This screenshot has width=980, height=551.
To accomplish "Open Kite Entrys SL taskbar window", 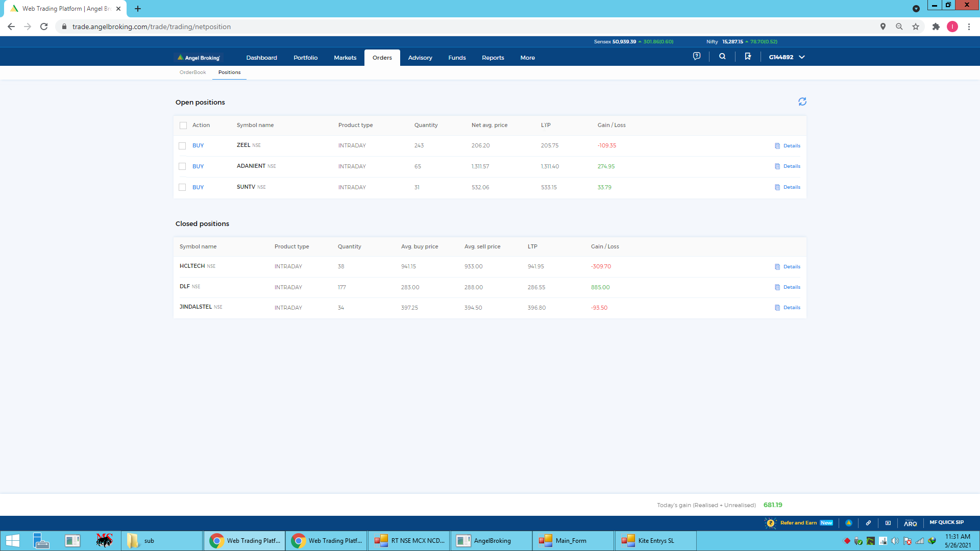I will (655, 541).
